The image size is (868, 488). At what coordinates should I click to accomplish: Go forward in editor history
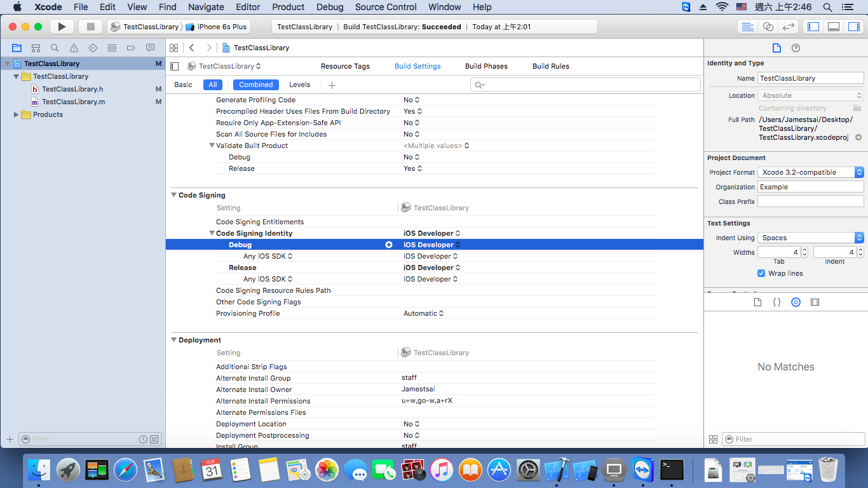coord(209,48)
